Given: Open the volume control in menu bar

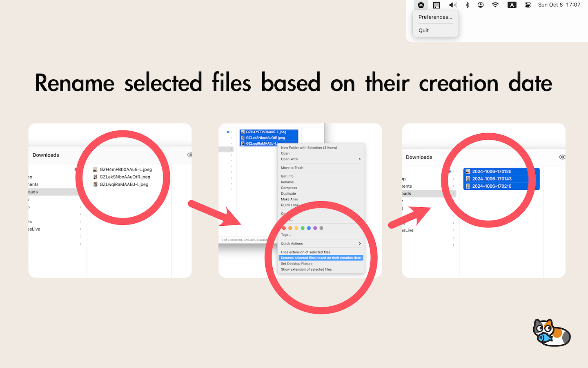Looking at the screenshot, I should point(453,5).
